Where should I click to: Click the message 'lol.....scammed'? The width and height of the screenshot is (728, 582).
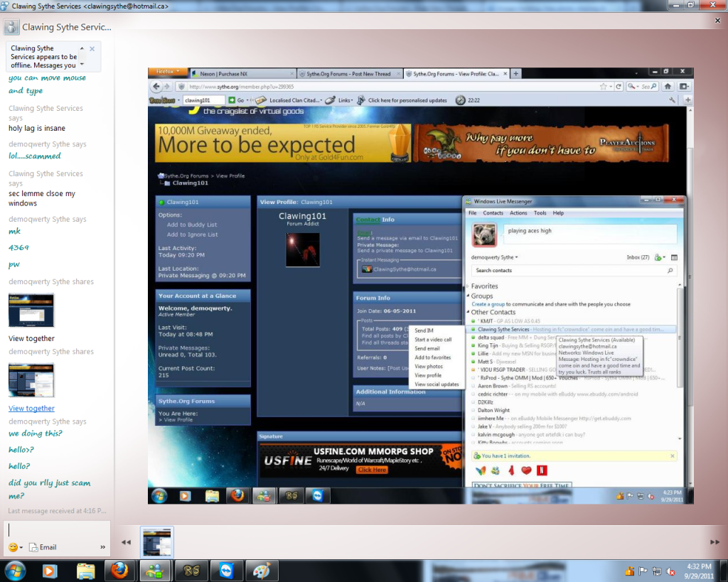pos(34,156)
